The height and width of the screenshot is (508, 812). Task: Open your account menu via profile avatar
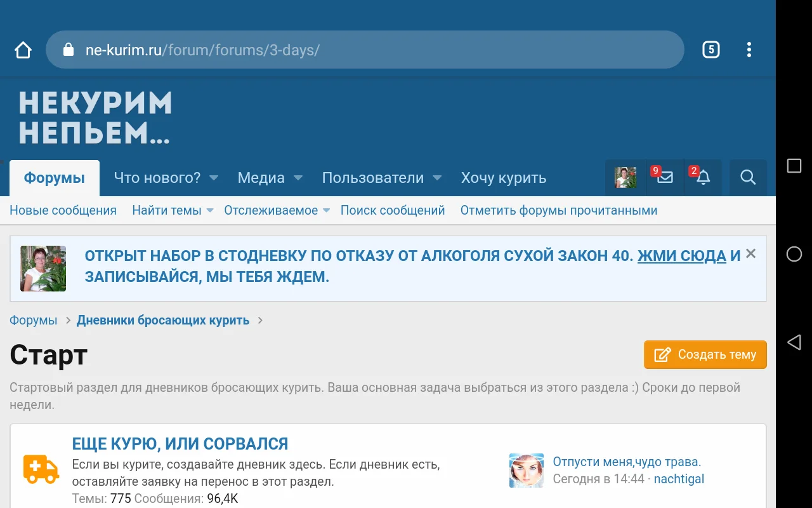coord(624,178)
